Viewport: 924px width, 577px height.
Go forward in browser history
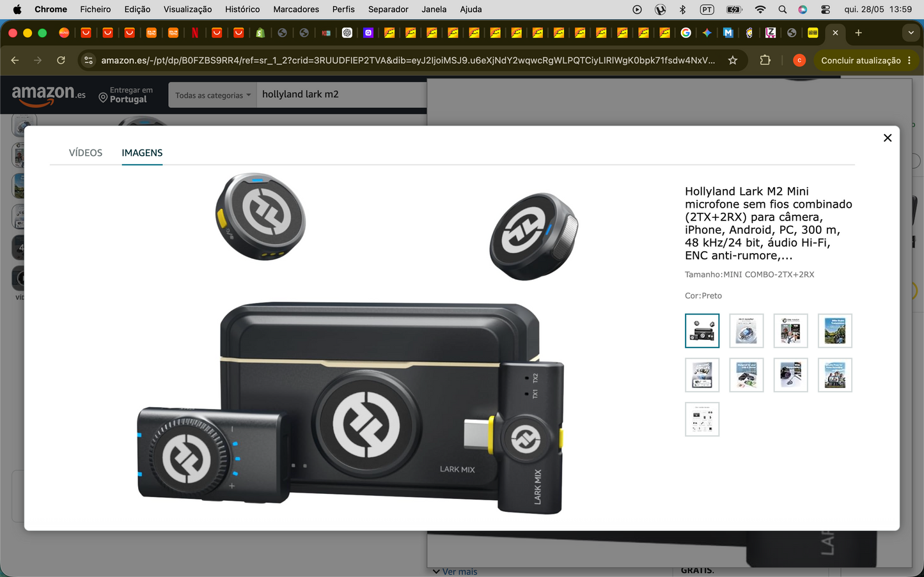(38, 60)
